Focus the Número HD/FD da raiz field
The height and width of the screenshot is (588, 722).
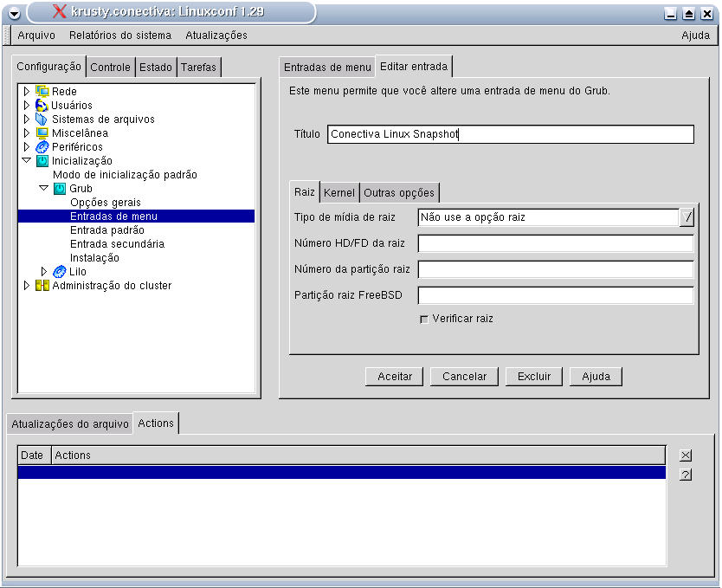point(556,243)
